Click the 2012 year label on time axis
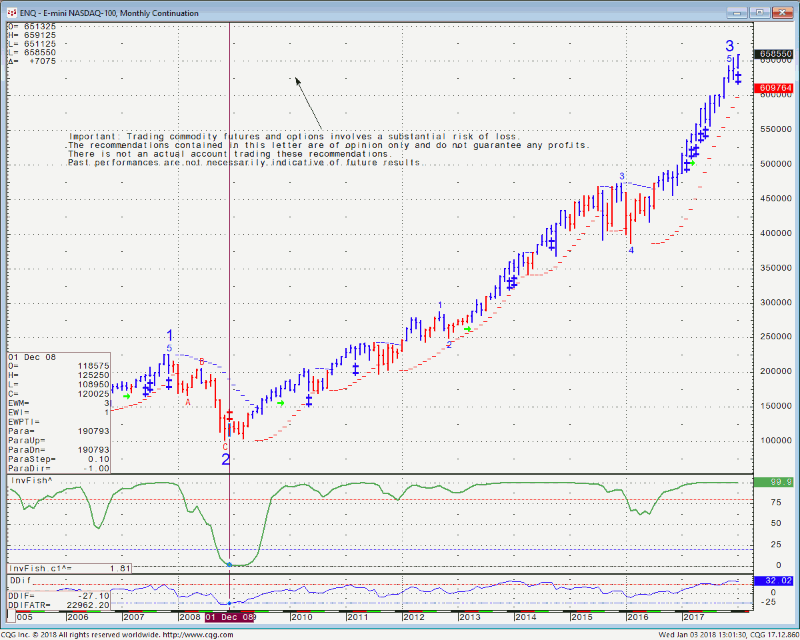This screenshot has width=800, height=640. tap(414, 617)
